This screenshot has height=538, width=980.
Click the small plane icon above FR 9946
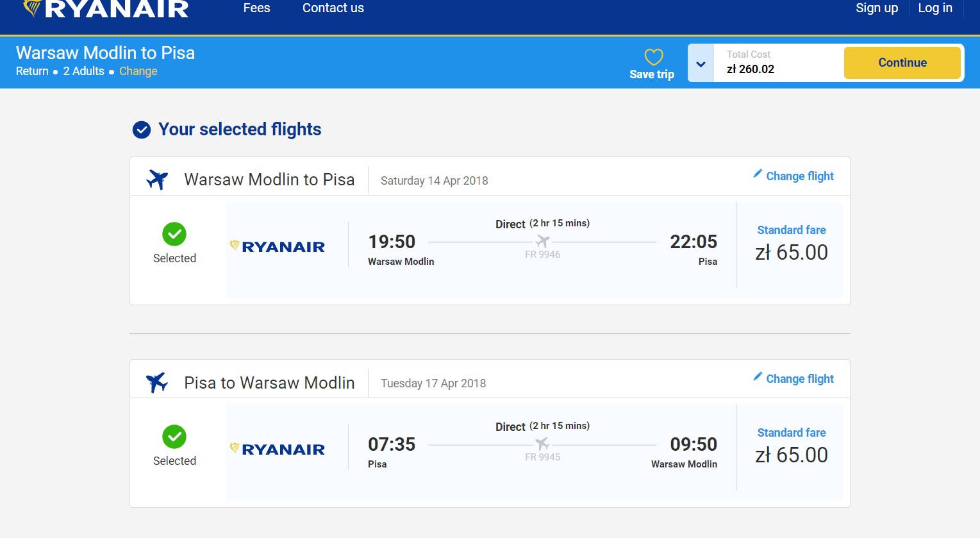543,241
